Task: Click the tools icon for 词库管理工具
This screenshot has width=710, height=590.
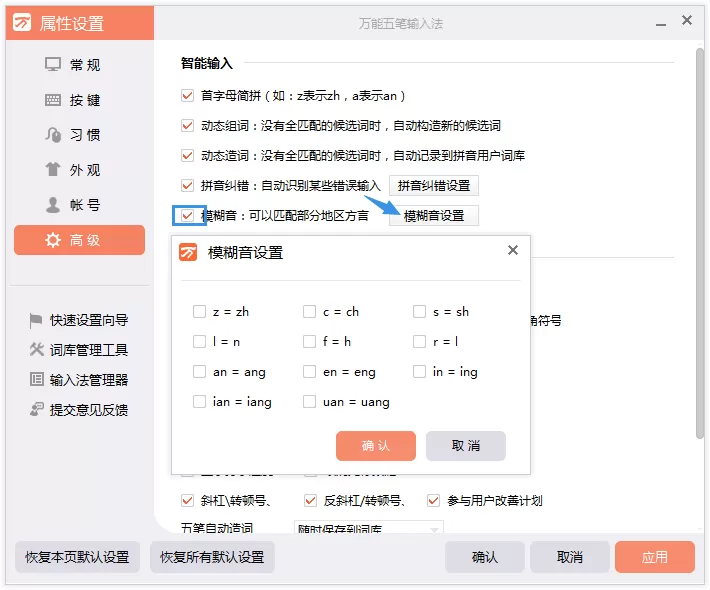Action: coord(36,349)
